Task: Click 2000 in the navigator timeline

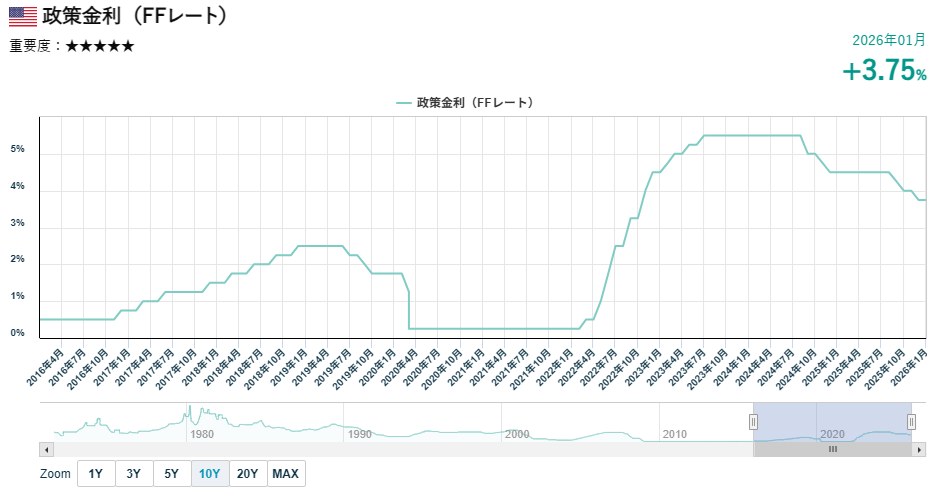Action: click(518, 435)
